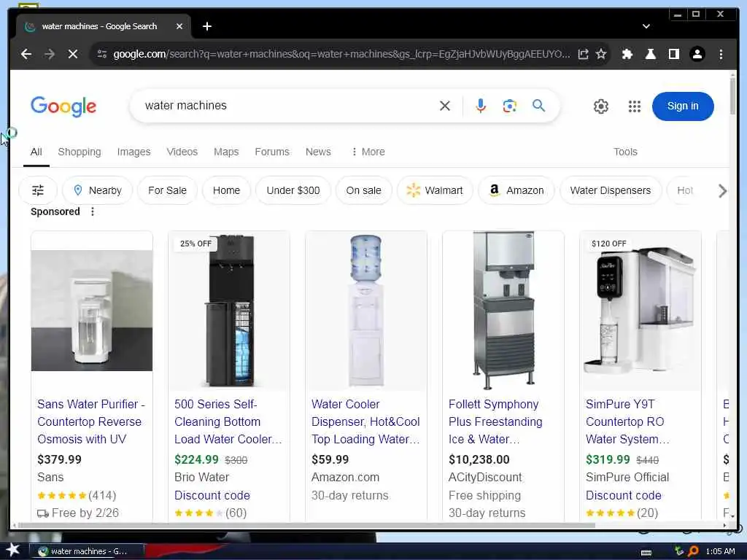Select water machines taskbar window button
This screenshot has width=747, height=560.
(86, 551)
